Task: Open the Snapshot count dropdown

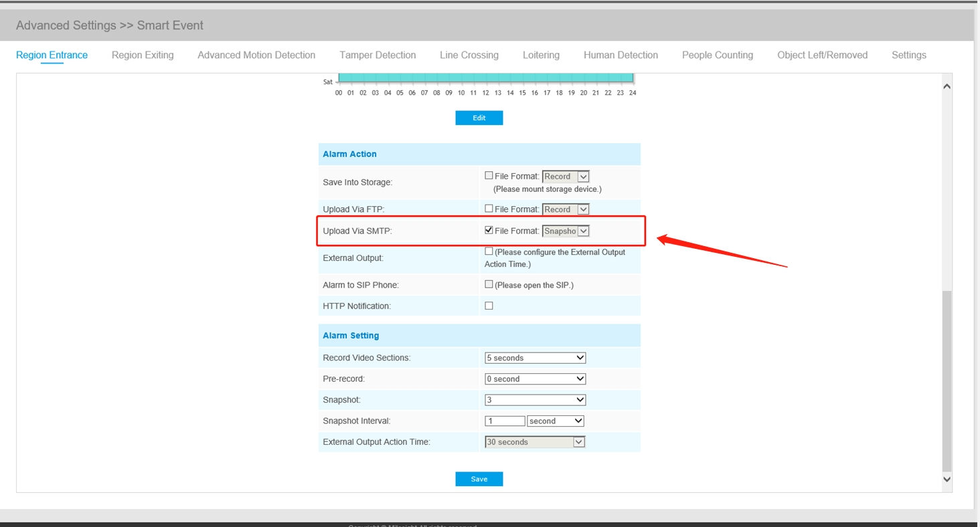Action: click(535, 400)
